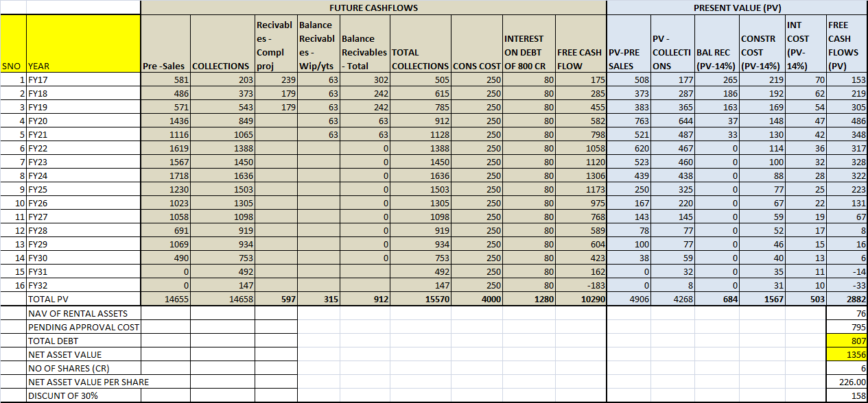
Task: Select total free cash flow value 10290
Action: pos(580,299)
